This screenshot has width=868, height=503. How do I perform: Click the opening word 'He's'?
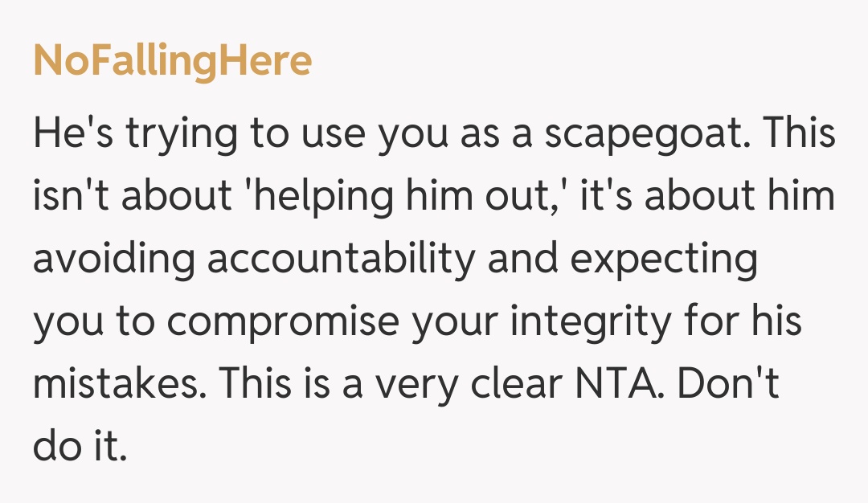68,135
